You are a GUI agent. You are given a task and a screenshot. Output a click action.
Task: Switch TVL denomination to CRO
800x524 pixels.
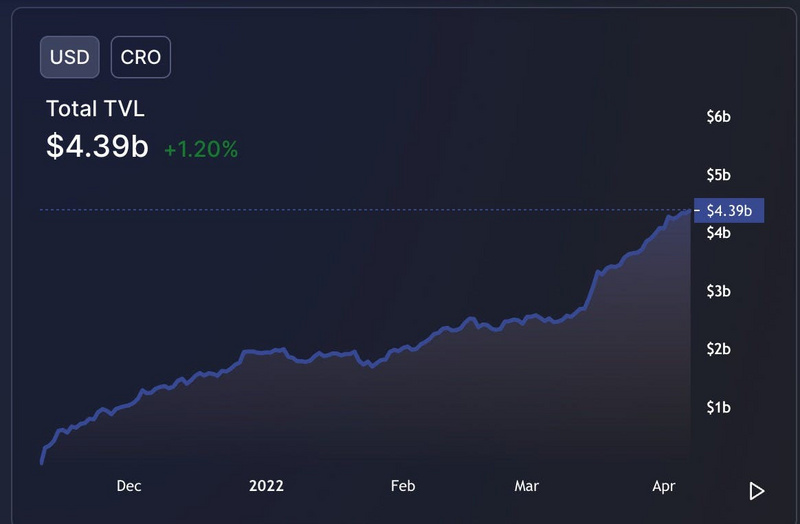click(x=141, y=57)
